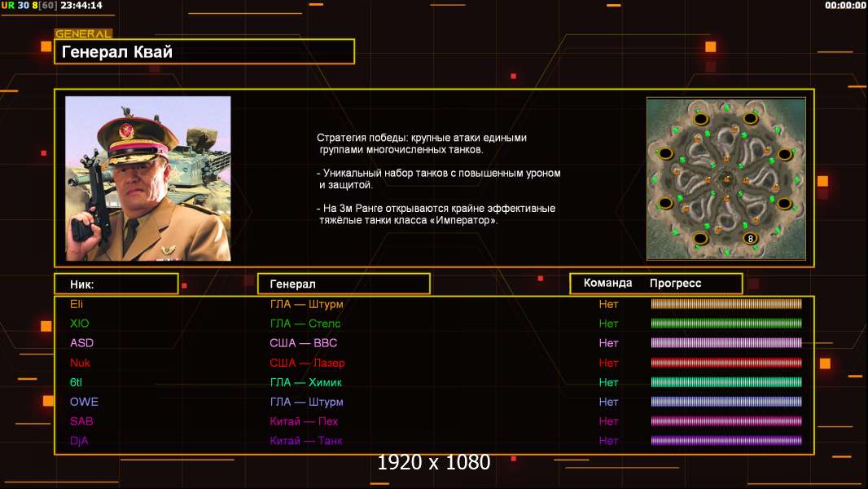This screenshot has width=868, height=489.
Task: Select start position 8 marker on minimap
Action: (x=750, y=238)
